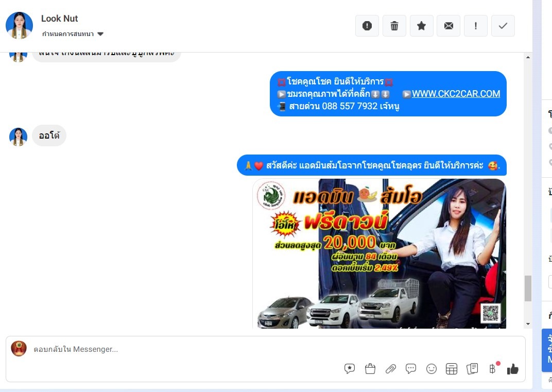Open baht payment request icon

click(492, 369)
